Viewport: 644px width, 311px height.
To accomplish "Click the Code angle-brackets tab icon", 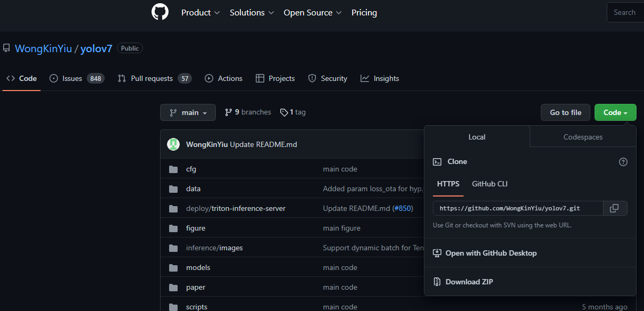I will pyautogui.click(x=11, y=78).
